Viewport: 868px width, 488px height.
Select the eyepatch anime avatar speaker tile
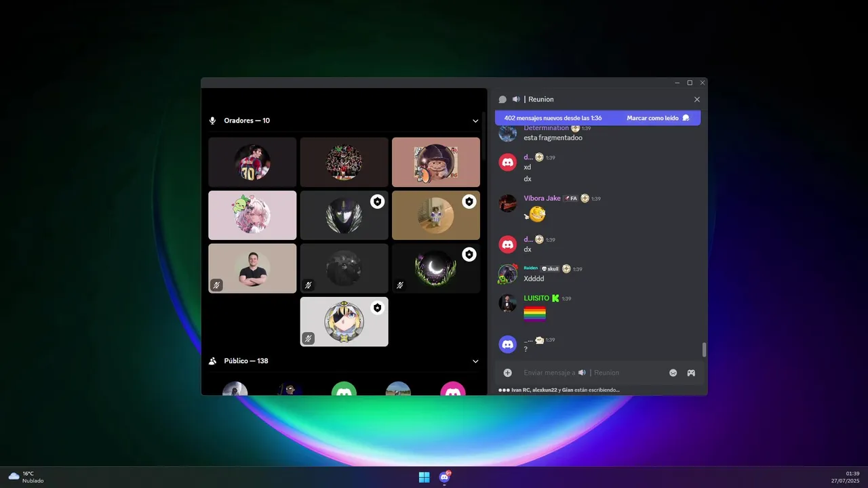point(344,321)
